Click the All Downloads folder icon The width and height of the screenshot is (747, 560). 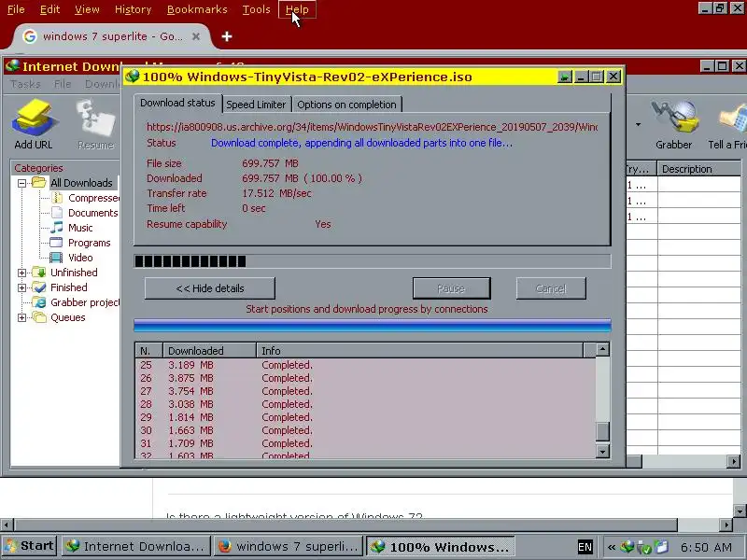[x=39, y=182]
